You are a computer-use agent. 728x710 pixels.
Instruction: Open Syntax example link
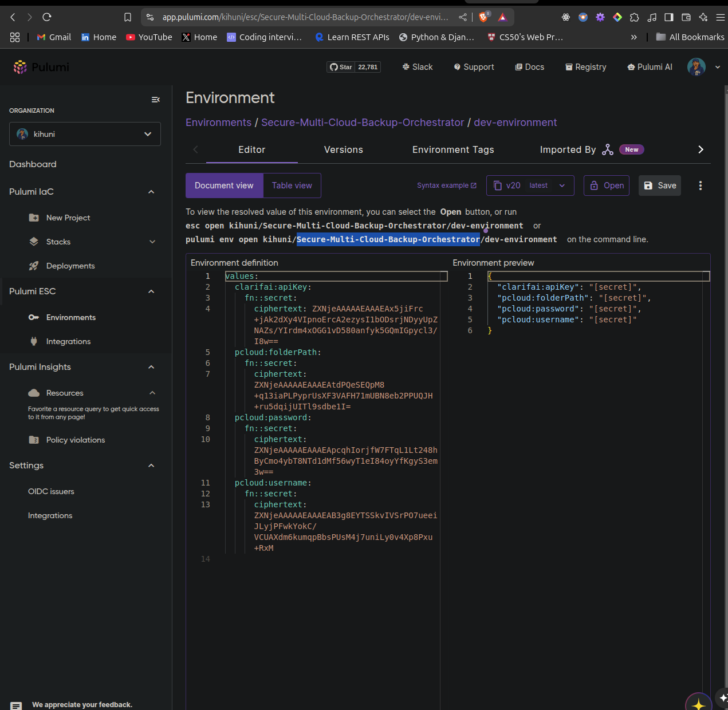pyautogui.click(x=447, y=186)
